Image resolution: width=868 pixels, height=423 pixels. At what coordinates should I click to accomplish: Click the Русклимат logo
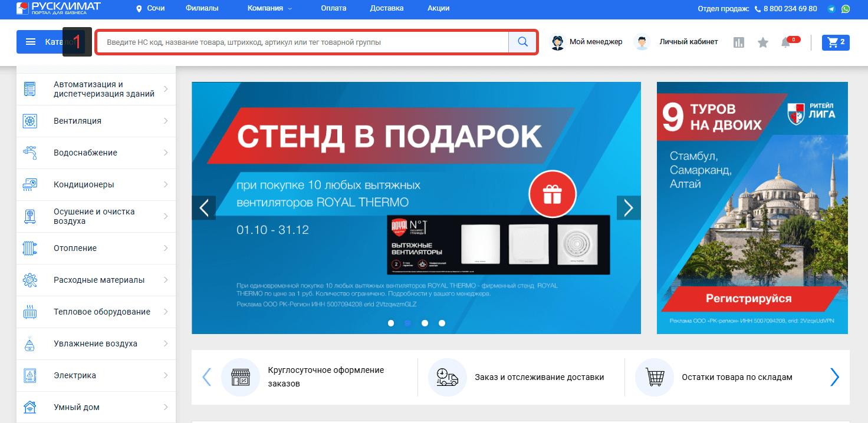(58, 8)
